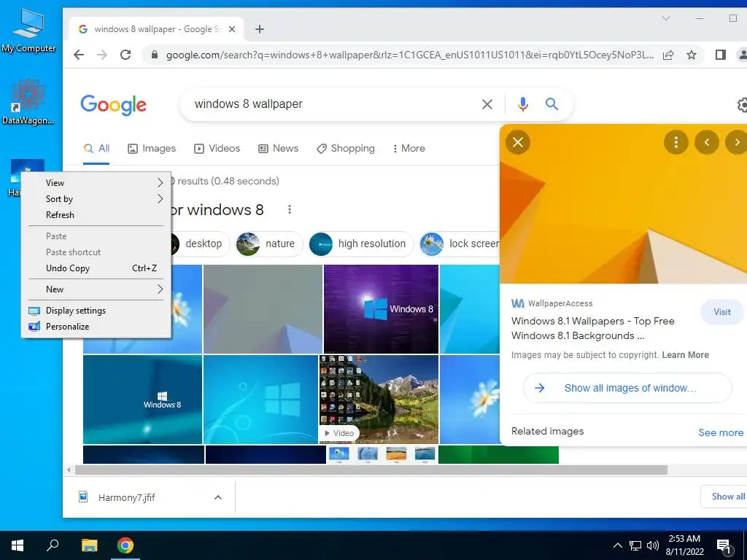Viewport: 747px width, 560px height.
Task: Choose Refresh in context menu
Action: pos(96,215)
